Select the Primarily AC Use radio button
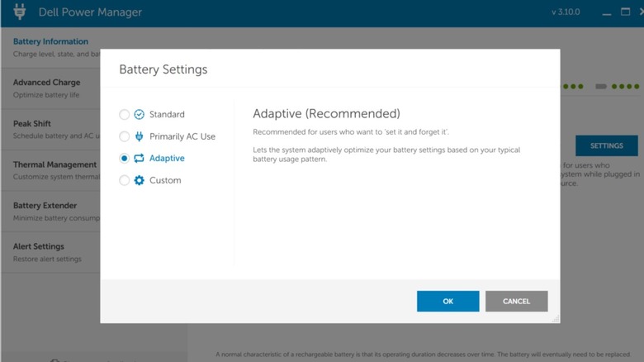Screen dimensions: 644x362 (x=124, y=136)
